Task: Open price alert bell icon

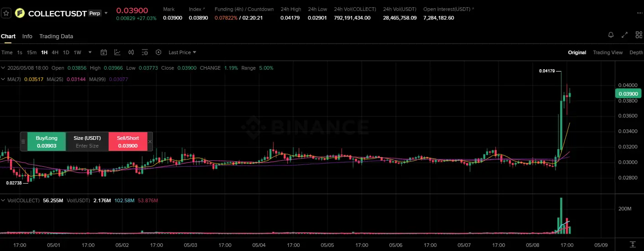Action: (611, 35)
